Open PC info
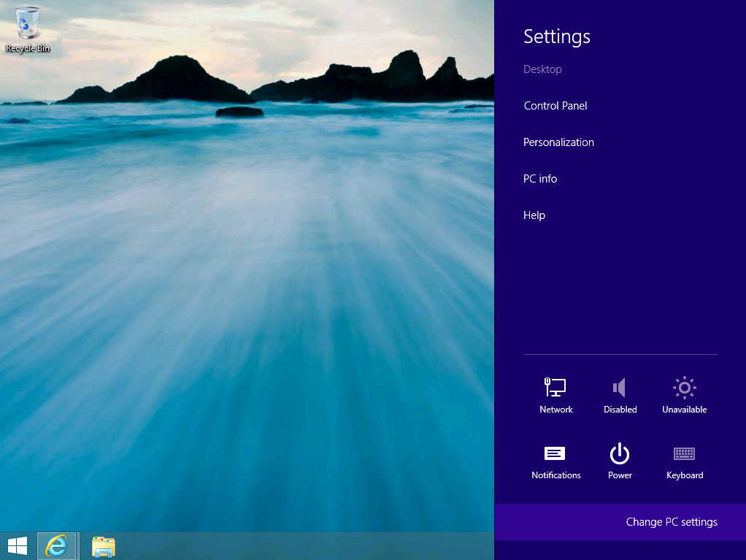This screenshot has height=560, width=746. [540, 179]
